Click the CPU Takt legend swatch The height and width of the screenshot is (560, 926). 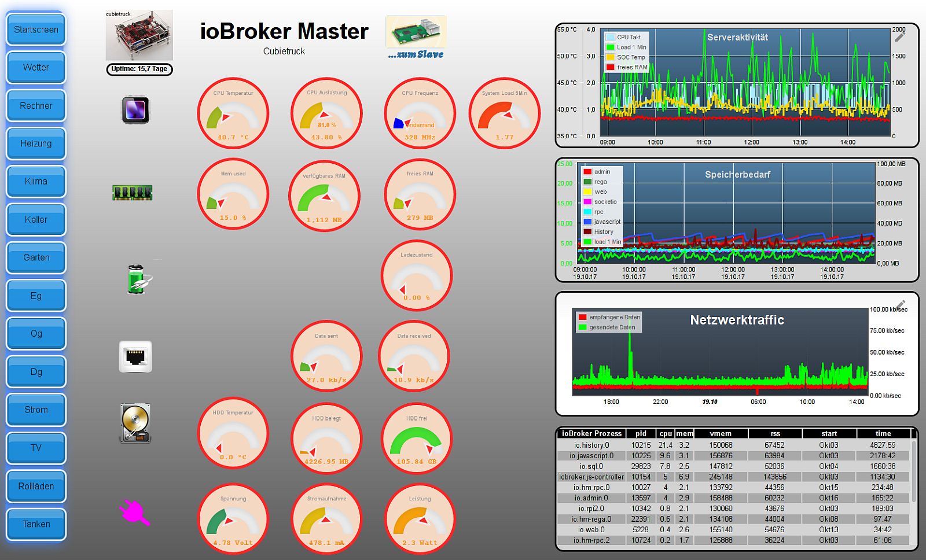[x=609, y=37]
